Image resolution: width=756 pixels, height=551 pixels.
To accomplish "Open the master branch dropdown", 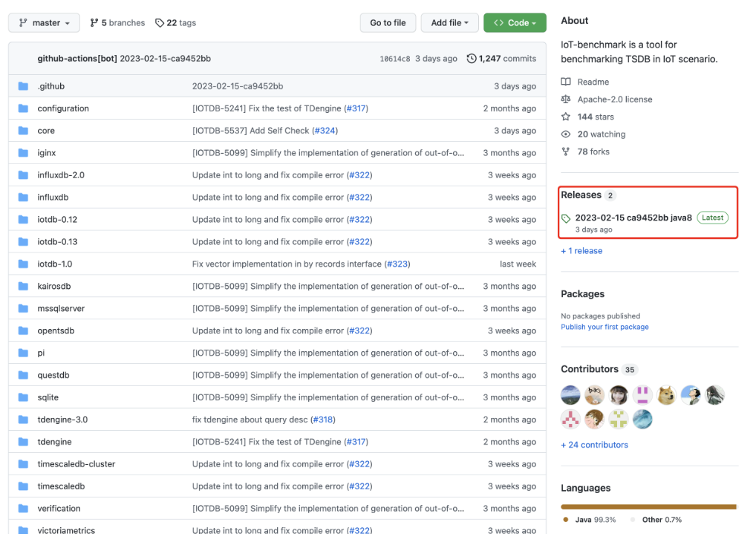I will (x=44, y=23).
